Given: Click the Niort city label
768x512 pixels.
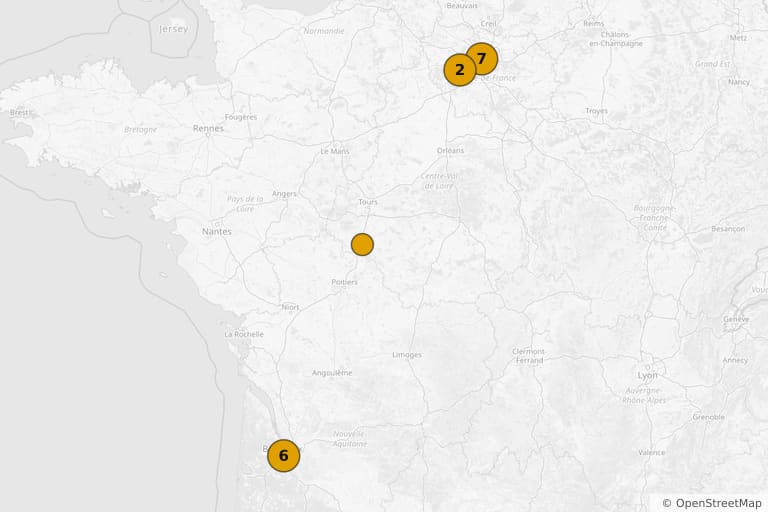Looking at the screenshot, I should [290, 307].
